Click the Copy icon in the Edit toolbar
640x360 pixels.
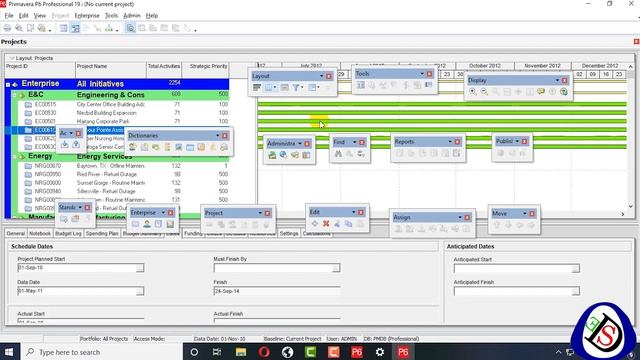point(348,224)
